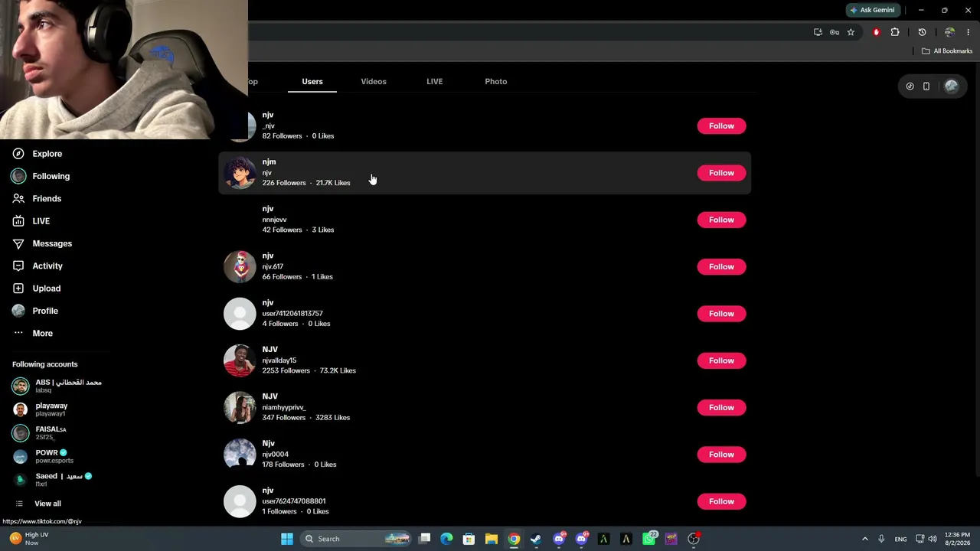Open File Explorer from the taskbar

[492, 539]
